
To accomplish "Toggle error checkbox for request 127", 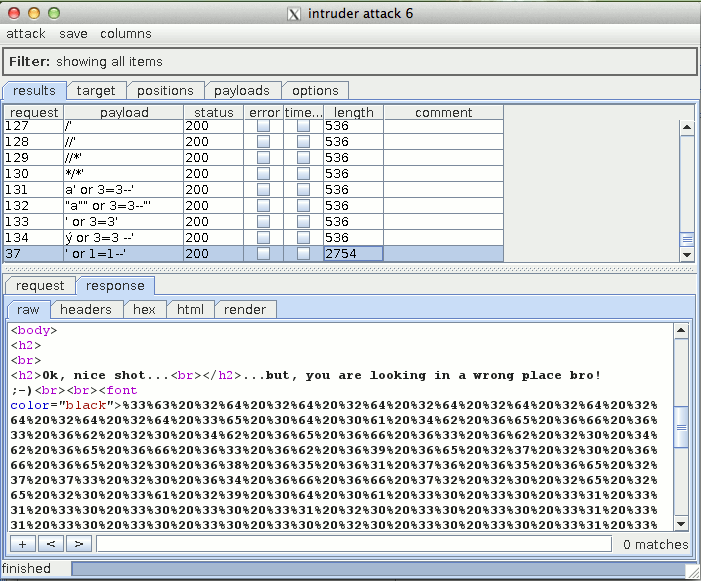I will pos(264,126).
